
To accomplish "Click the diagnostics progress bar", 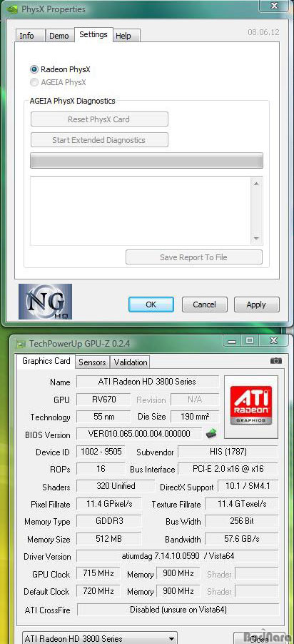I will click(x=146, y=160).
